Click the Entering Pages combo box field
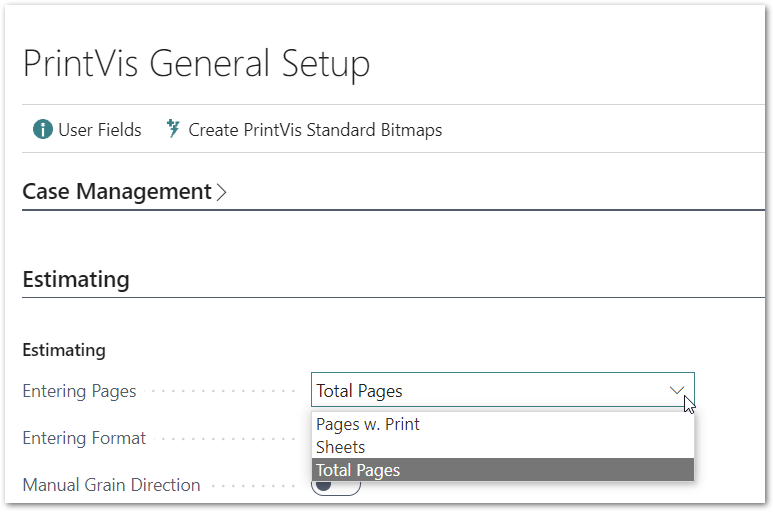 tap(503, 390)
